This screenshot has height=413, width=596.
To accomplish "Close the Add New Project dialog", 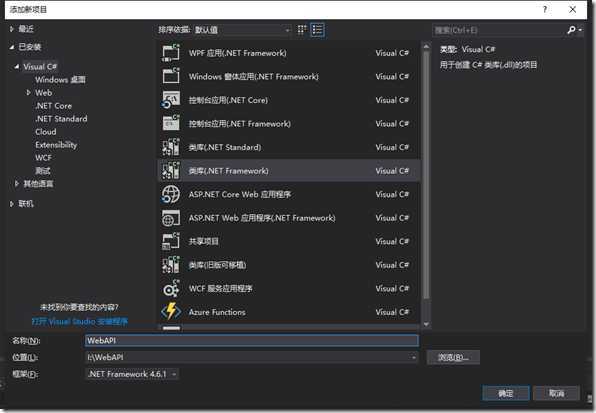I will pos(572,9).
